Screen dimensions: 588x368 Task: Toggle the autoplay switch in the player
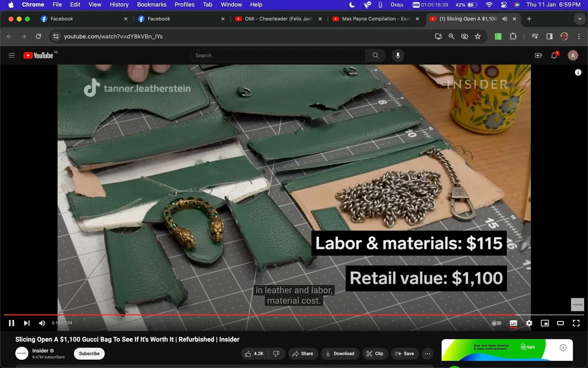click(x=497, y=323)
